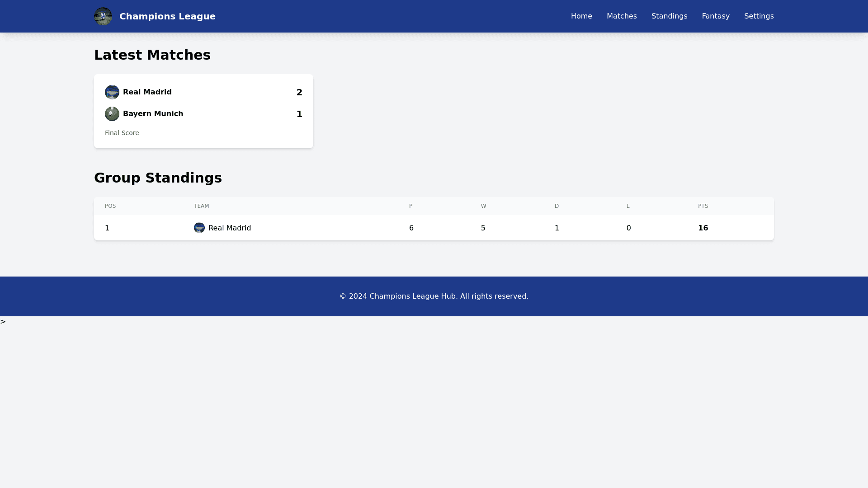
Task: Open the Home nav link
Action: (x=581, y=16)
